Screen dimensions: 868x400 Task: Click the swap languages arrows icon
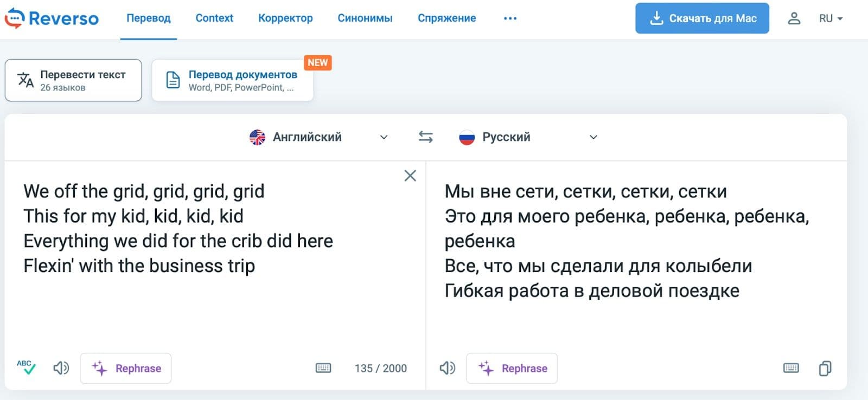[x=426, y=137]
